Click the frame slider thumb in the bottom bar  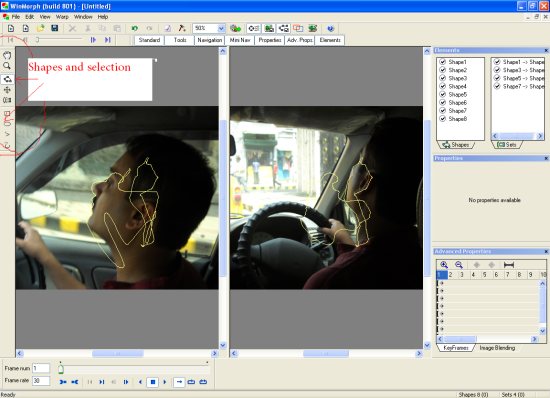(x=61, y=369)
